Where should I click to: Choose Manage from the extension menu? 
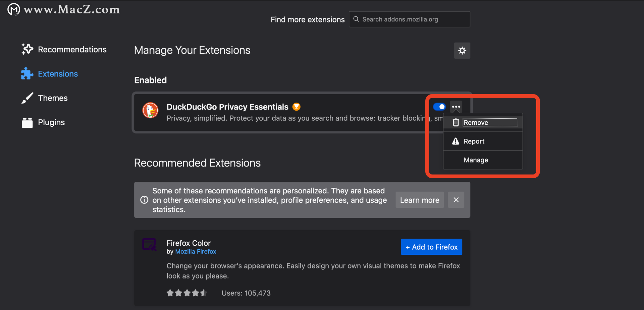coord(483,160)
